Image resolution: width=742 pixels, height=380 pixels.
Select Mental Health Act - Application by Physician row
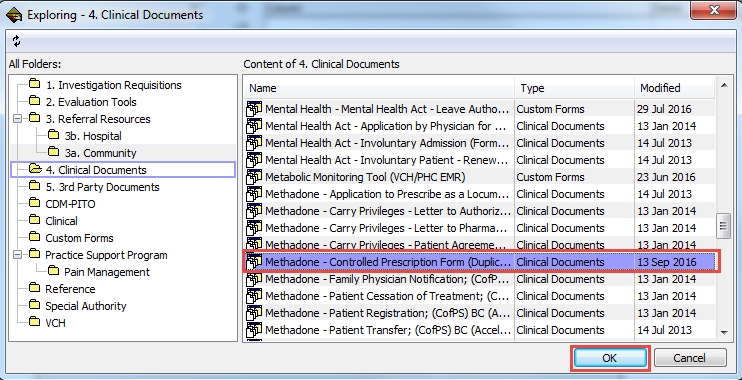coord(479,126)
